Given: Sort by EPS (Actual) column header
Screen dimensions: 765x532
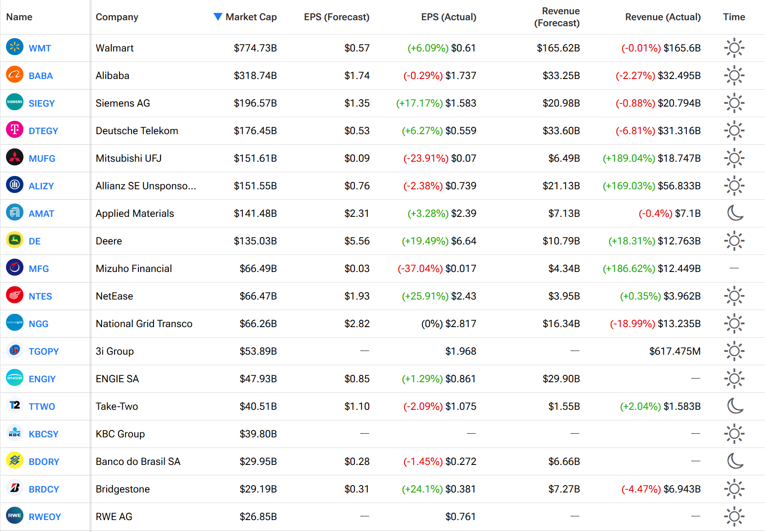Looking at the screenshot, I should [449, 17].
